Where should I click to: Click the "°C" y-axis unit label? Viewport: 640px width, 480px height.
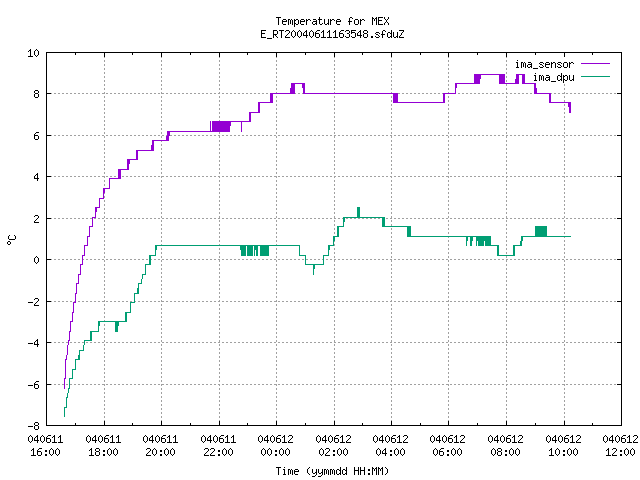click(11, 240)
